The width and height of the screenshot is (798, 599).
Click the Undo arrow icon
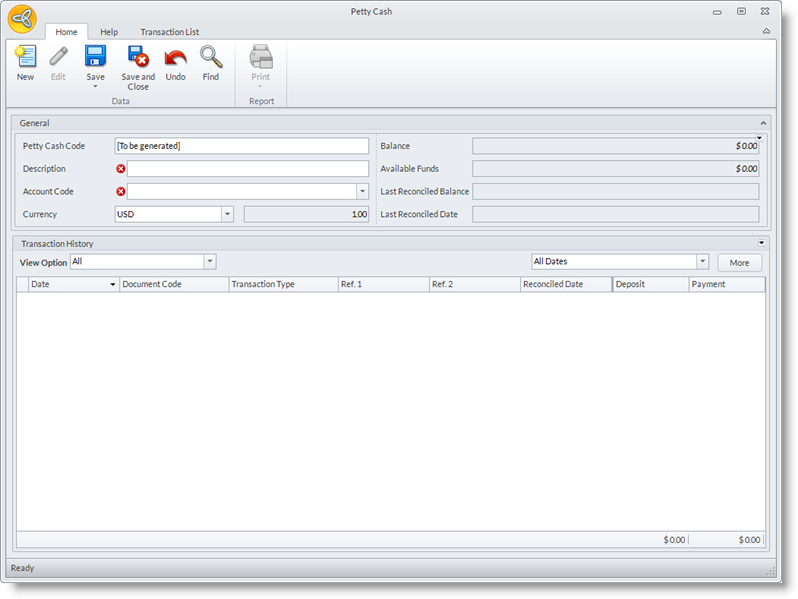pos(176,57)
